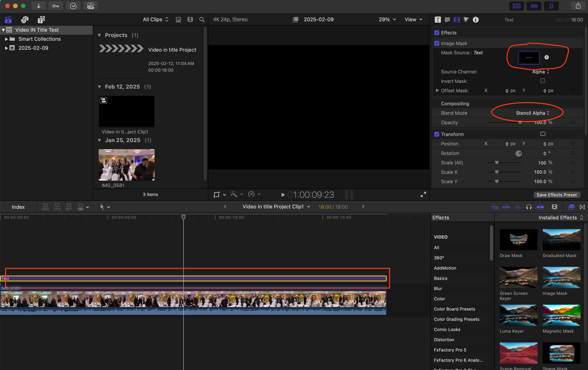The width and height of the screenshot is (588, 370).
Task: Uncheck the Image Mask effect checkbox
Action: tap(437, 43)
